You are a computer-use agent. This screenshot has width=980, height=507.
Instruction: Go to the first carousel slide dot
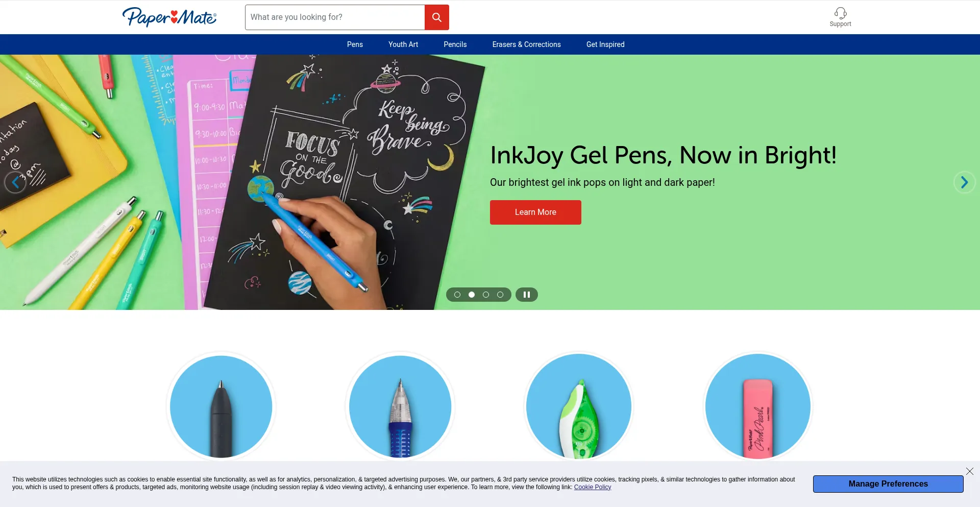457,295
